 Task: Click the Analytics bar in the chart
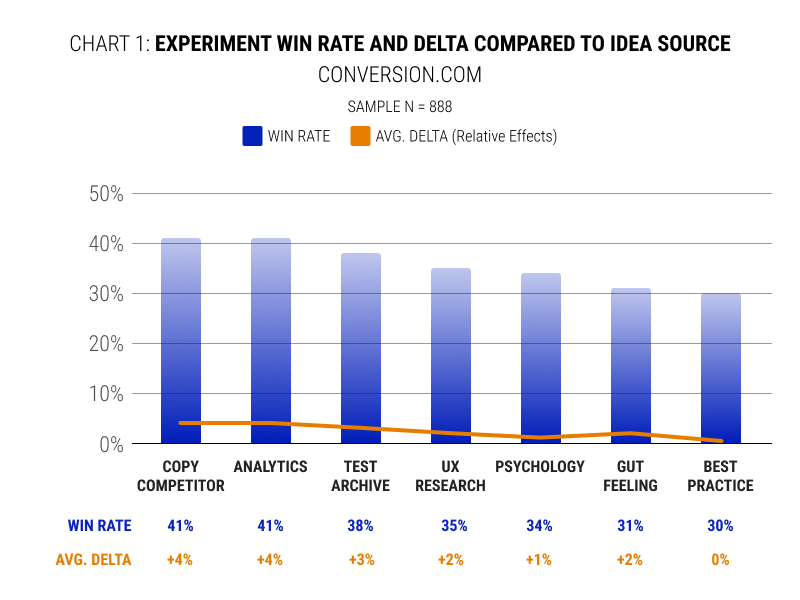[x=271, y=340]
